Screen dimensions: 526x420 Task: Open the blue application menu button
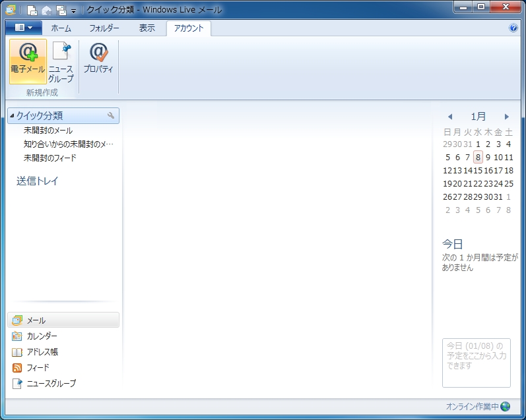[x=24, y=28]
